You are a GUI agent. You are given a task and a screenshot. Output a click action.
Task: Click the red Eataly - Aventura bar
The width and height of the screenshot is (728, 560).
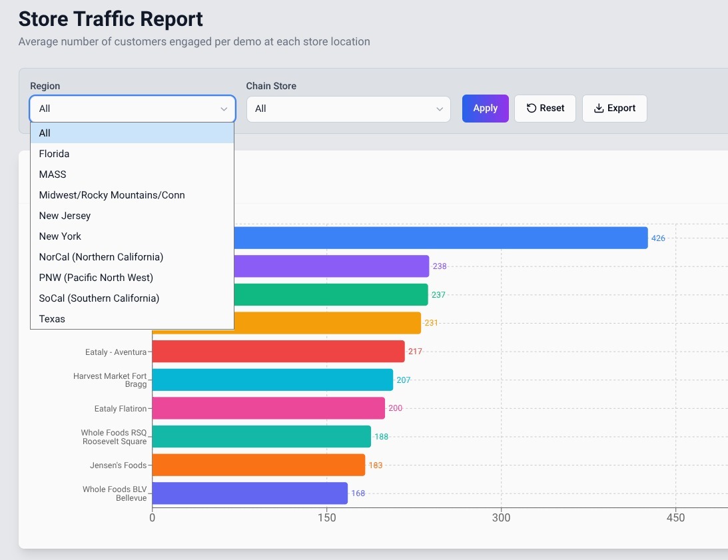pos(278,352)
